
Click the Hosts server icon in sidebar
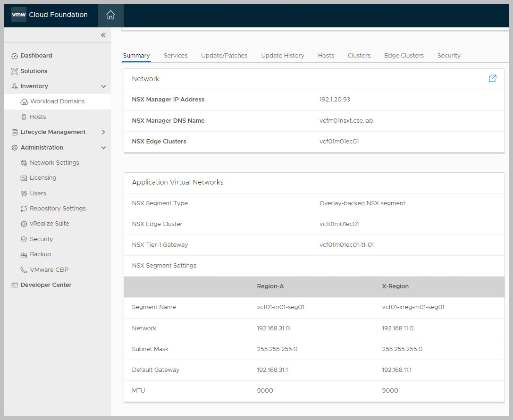(24, 117)
